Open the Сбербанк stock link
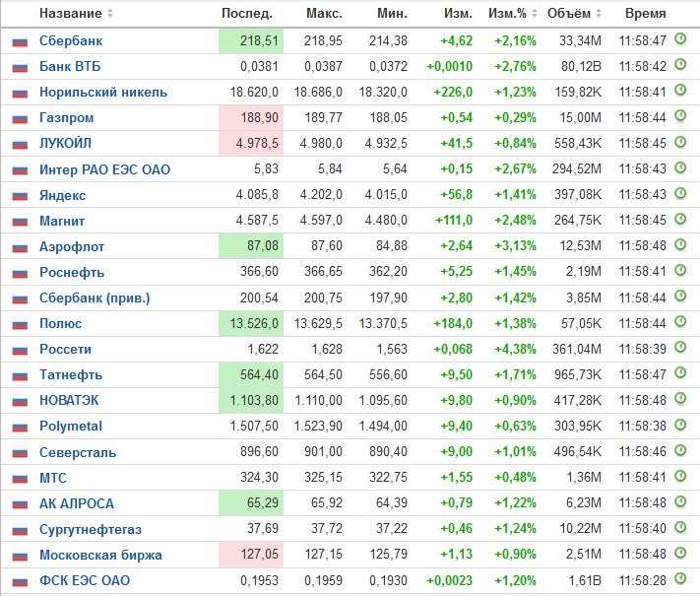Image resolution: width=700 pixels, height=596 pixels. click(71, 40)
